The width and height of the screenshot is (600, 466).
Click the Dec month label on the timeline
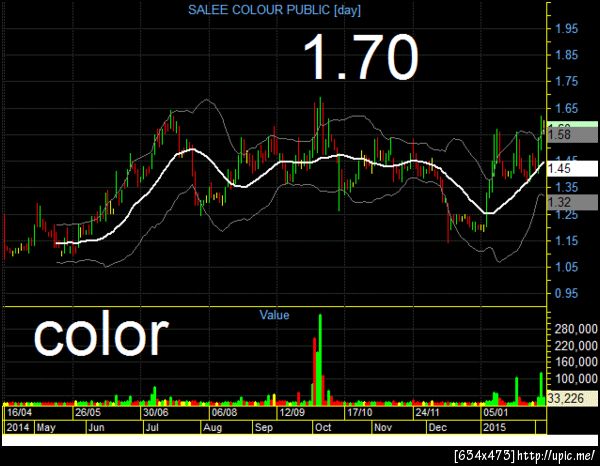(x=437, y=427)
